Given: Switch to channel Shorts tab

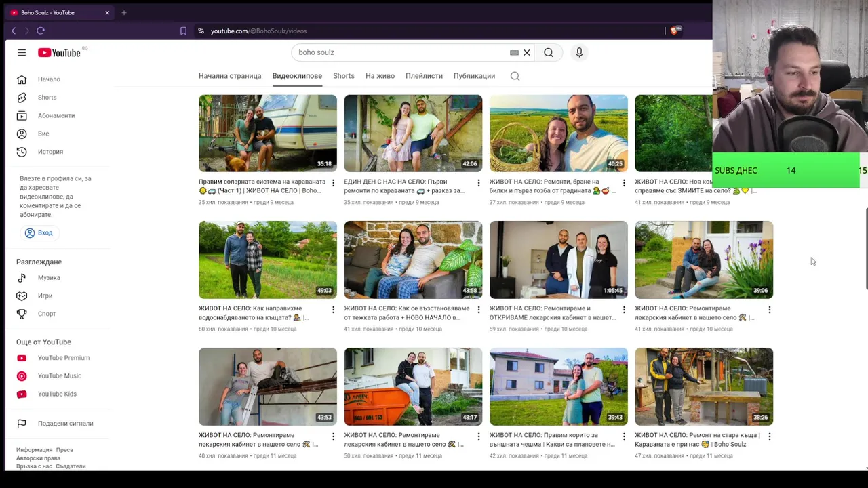Looking at the screenshot, I should pos(344,76).
